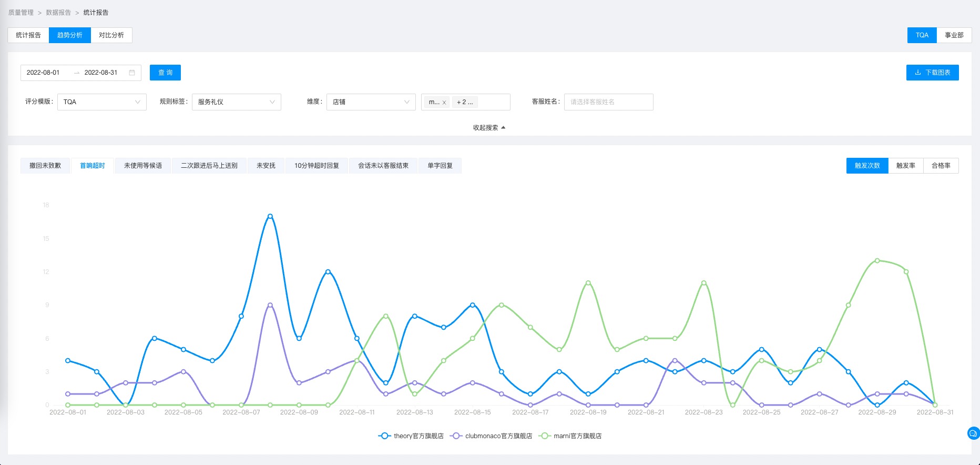
Task: Select the 10分钟超时回复 rule tab
Action: [317, 166]
